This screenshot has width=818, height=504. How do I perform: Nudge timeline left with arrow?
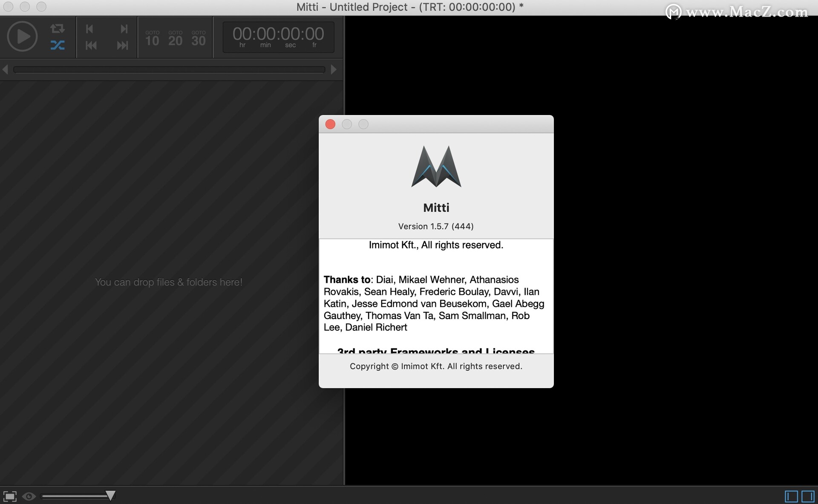point(5,69)
